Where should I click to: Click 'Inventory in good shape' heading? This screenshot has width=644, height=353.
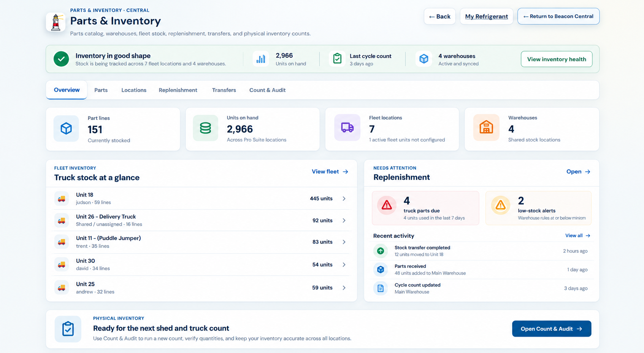coord(113,56)
